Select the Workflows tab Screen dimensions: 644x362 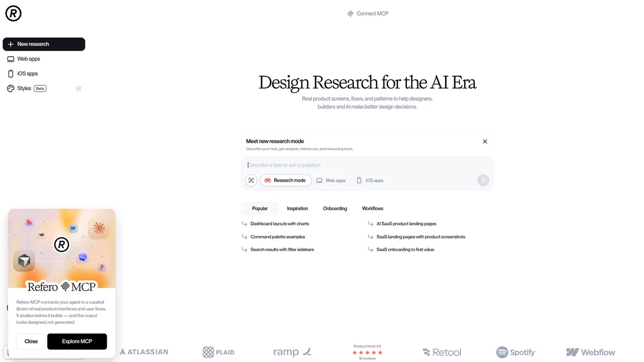[x=372, y=209]
